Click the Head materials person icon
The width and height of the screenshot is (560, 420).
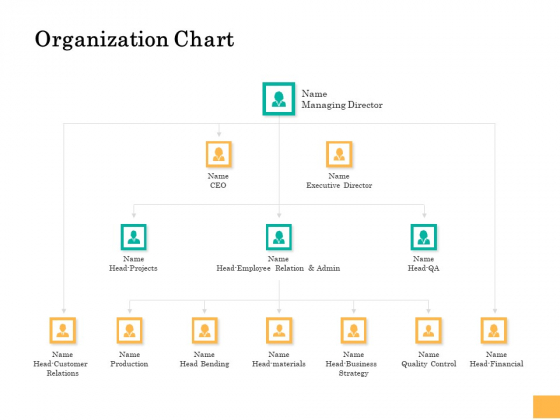point(279,330)
